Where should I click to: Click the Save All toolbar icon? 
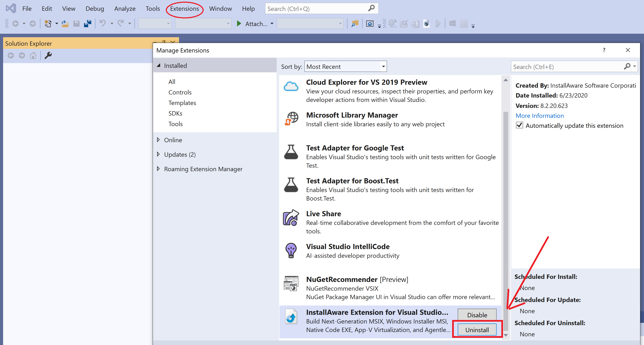pyautogui.click(x=88, y=24)
